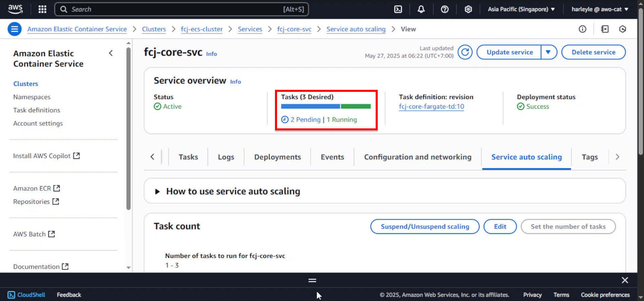Open Info link next to fcj-core-svc
The width and height of the screenshot is (644, 301).
pyautogui.click(x=211, y=54)
